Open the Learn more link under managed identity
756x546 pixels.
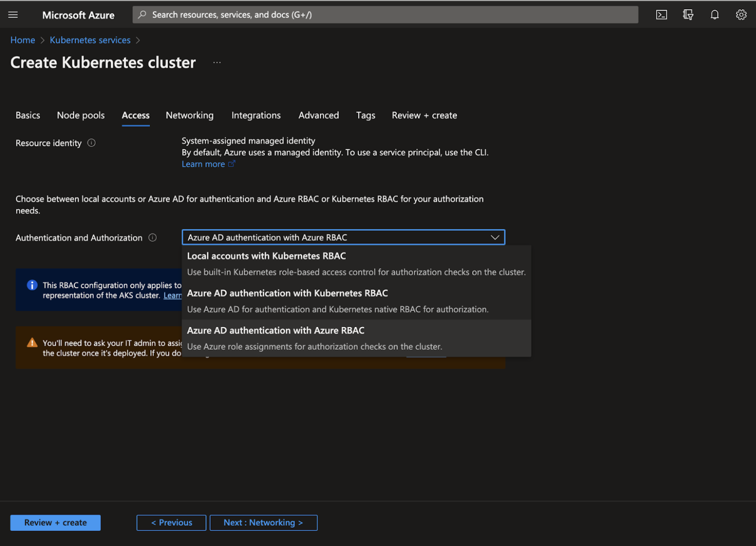tap(203, 164)
